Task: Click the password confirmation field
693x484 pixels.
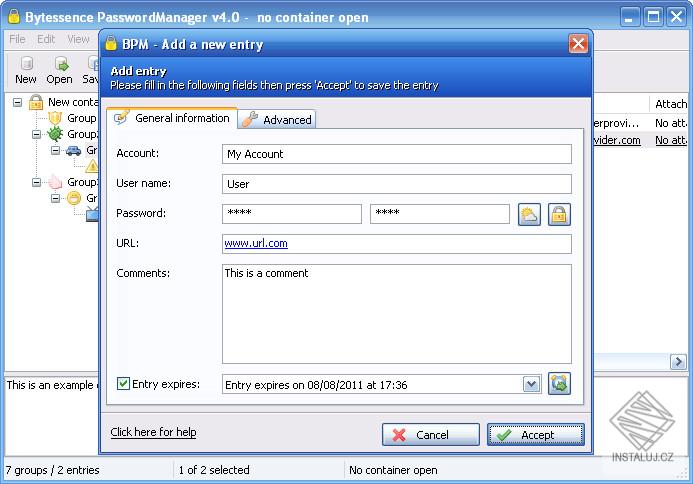Action: click(x=440, y=213)
